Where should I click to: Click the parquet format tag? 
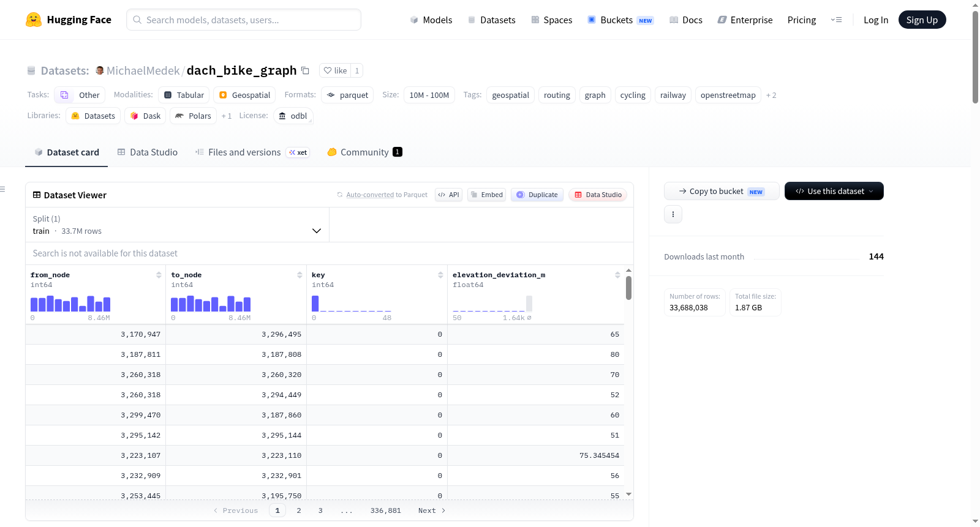347,95
